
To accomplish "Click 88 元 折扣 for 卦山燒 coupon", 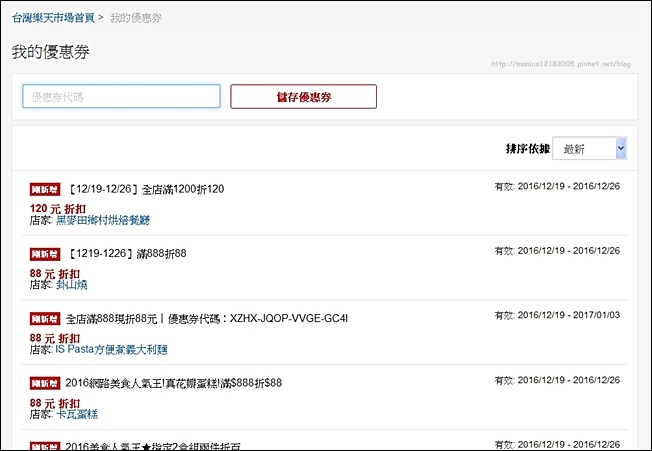I will (x=55, y=274).
